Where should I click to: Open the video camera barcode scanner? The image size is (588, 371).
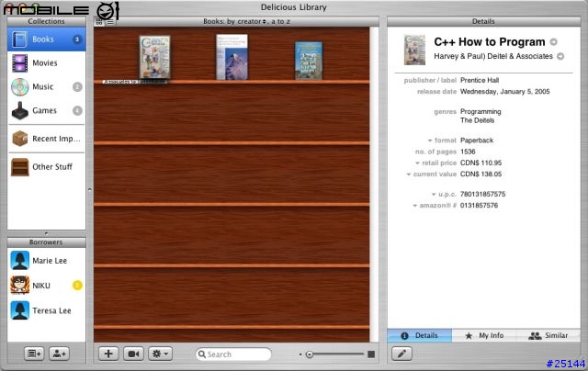[x=133, y=354]
